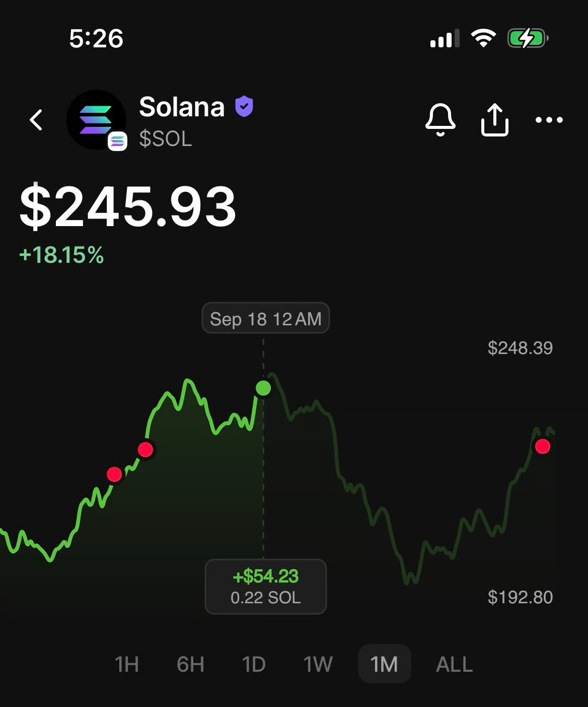Tap the back arrow
The width and height of the screenshot is (588, 707).
pos(36,120)
